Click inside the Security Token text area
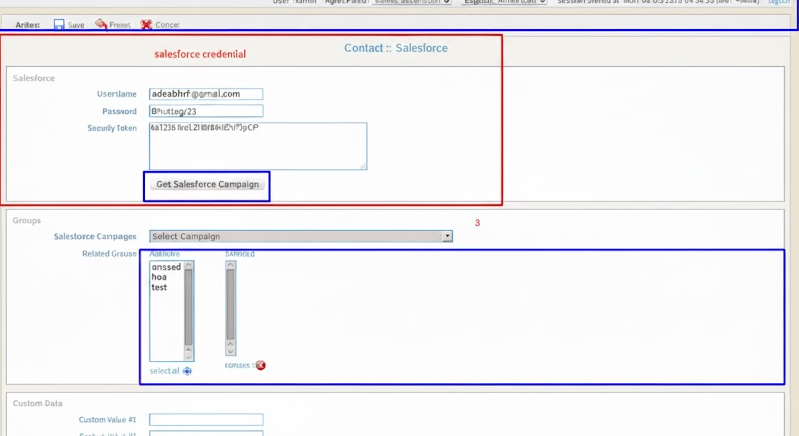 click(258, 146)
